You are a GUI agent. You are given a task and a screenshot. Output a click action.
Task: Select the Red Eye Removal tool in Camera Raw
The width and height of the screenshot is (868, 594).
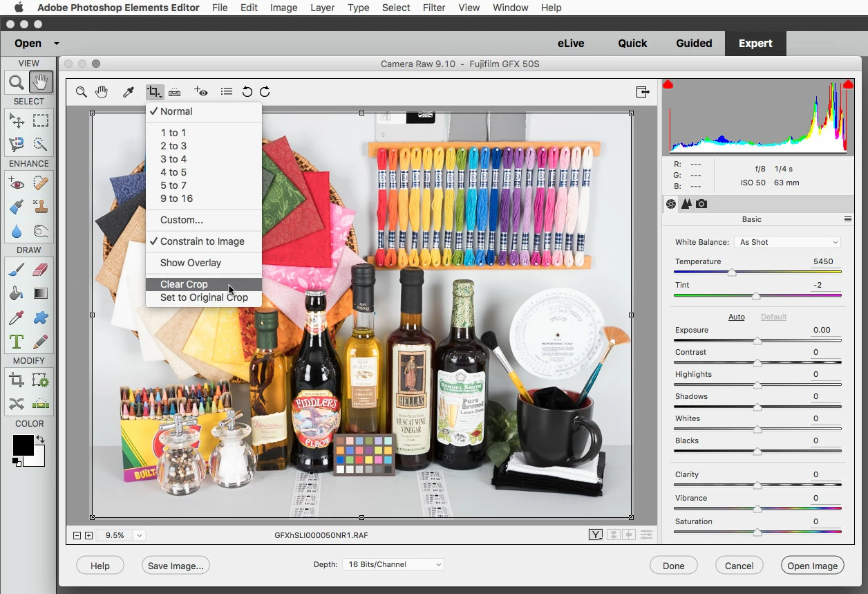pyautogui.click(x=201, y=91)
